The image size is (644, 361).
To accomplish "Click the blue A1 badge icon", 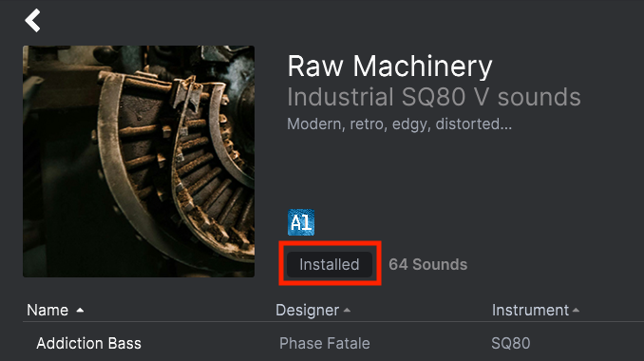I will pos(301,222).
